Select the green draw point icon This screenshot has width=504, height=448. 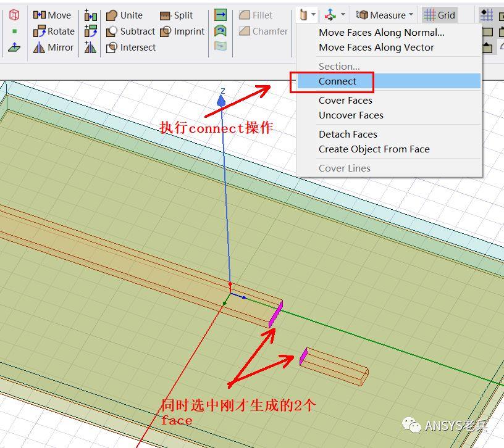[x=14, y=31]
